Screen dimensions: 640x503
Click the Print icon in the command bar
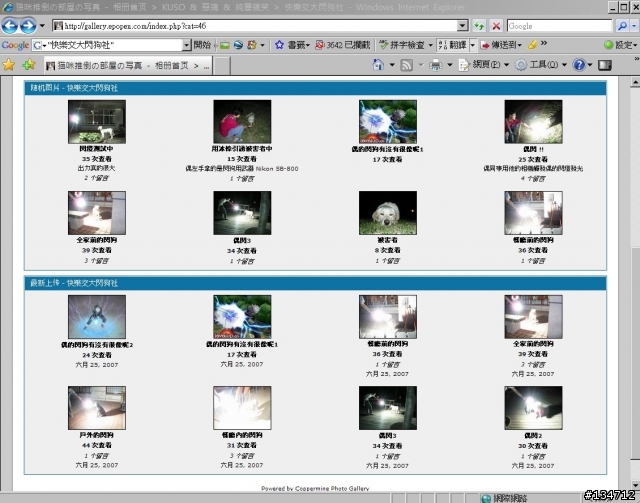tap(436, 65)
